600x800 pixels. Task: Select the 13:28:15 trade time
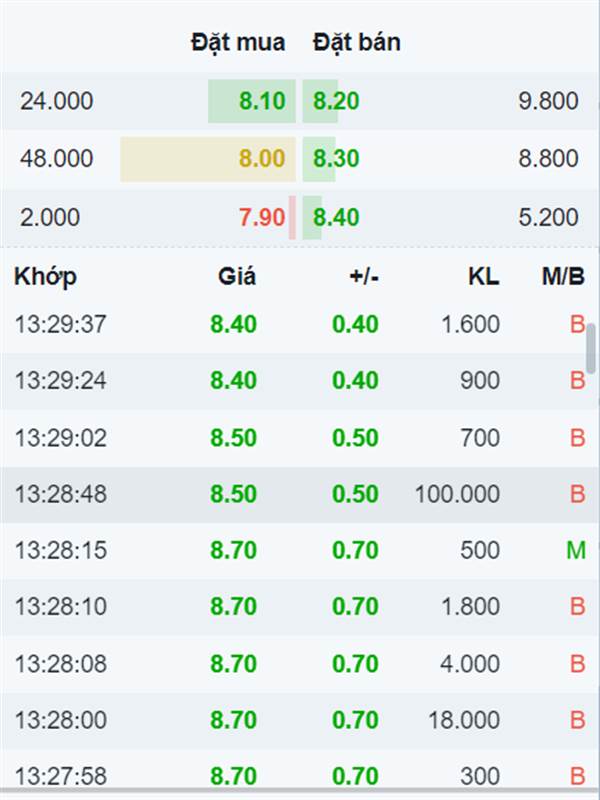tap(61, 551)
